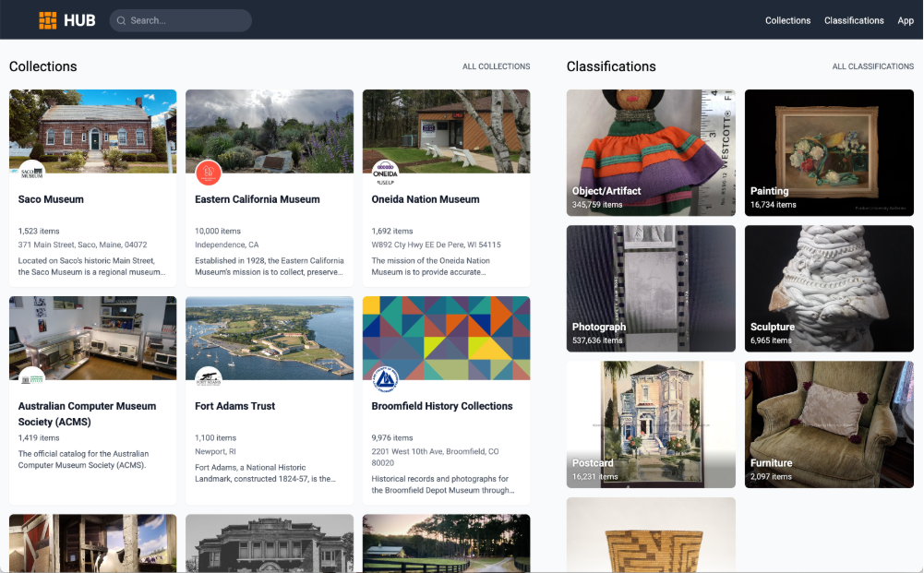924x573 pixels.
Task: Select the Oneida Nation Museum title
Action: pos(426,199)
